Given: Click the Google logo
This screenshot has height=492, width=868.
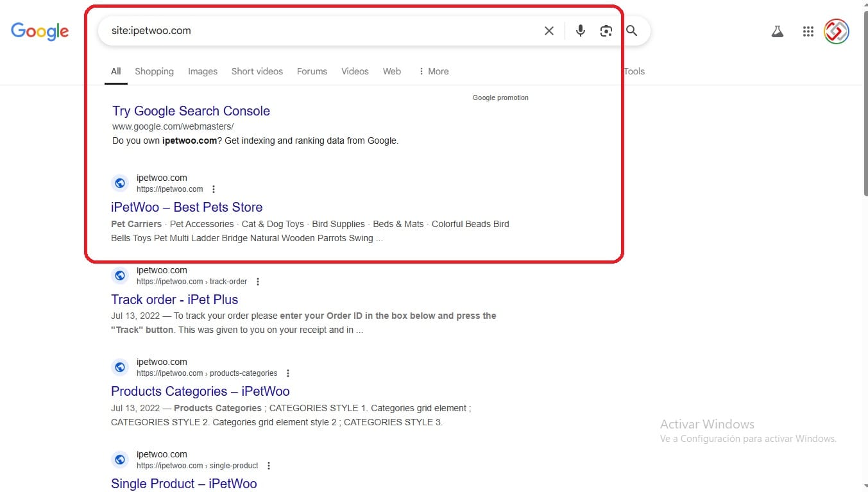Looking at the screenshot, I should coord(40,31).
